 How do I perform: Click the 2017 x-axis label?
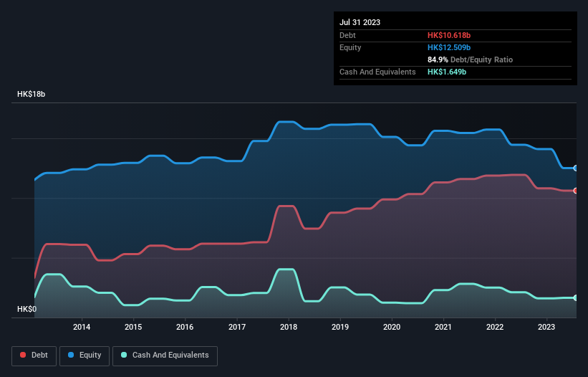click(x=237, y=327)
